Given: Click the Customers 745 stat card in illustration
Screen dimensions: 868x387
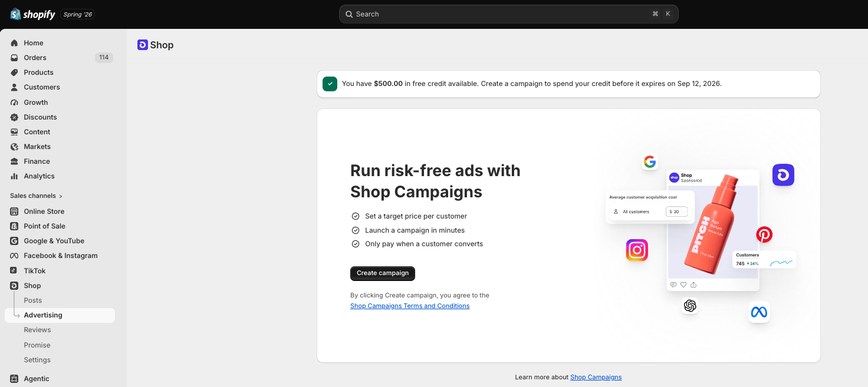Looking at the screenshot, I should coord(764,259).
